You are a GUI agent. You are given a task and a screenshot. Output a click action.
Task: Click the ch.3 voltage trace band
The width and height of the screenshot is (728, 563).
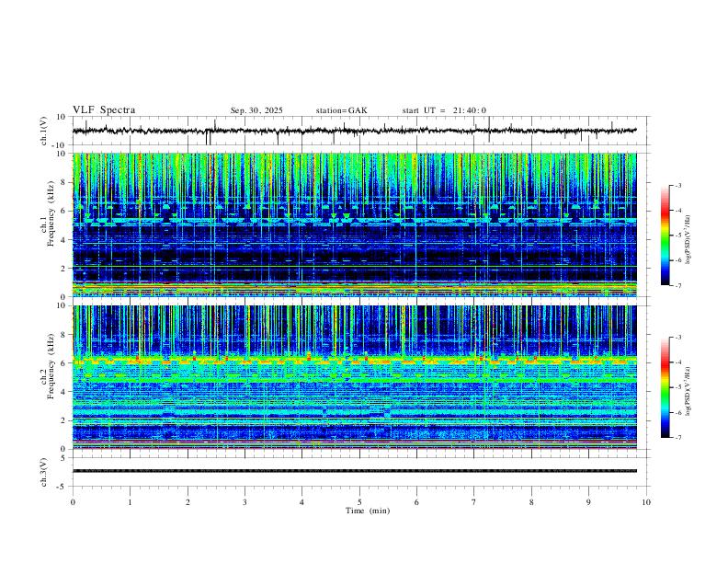[x=355, y=471]
